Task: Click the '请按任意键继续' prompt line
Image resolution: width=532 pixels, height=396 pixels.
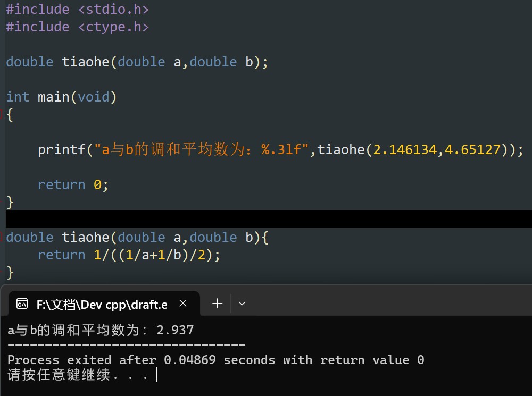Action: point(78,375)
